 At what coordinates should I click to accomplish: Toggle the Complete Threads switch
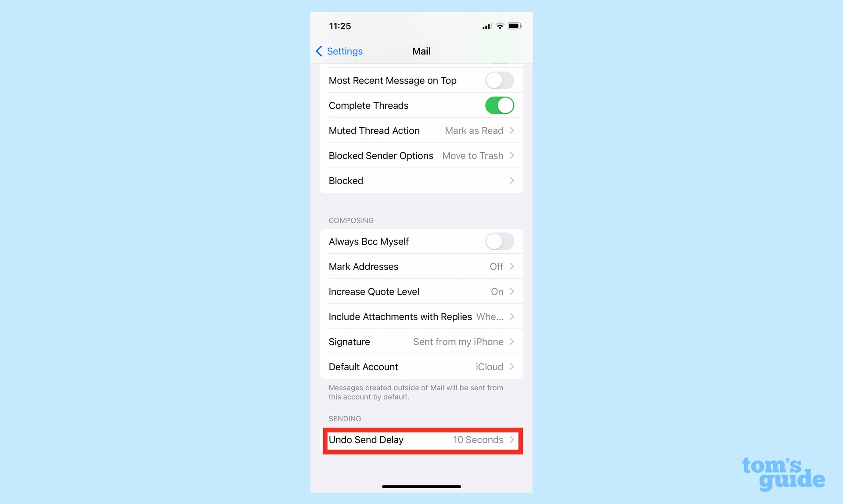tap(500, 106)
